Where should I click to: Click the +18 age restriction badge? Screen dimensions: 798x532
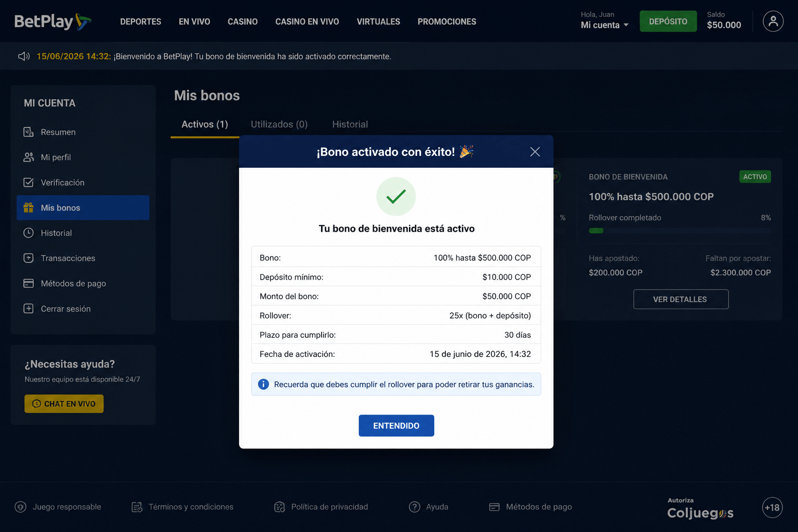coord(772,508)
